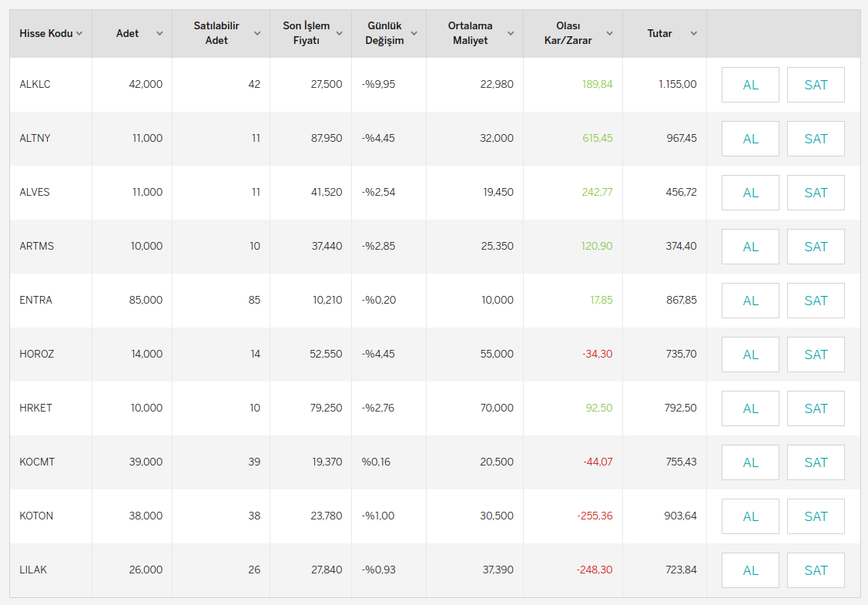Select the KOCMT stock code
Viewport: 868px width, 605px height.
tap(37, 462)
